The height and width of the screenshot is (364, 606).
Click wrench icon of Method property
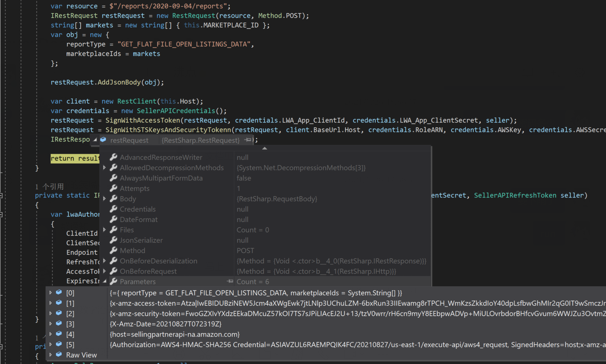pyautogui.click(x=113, y=250)
